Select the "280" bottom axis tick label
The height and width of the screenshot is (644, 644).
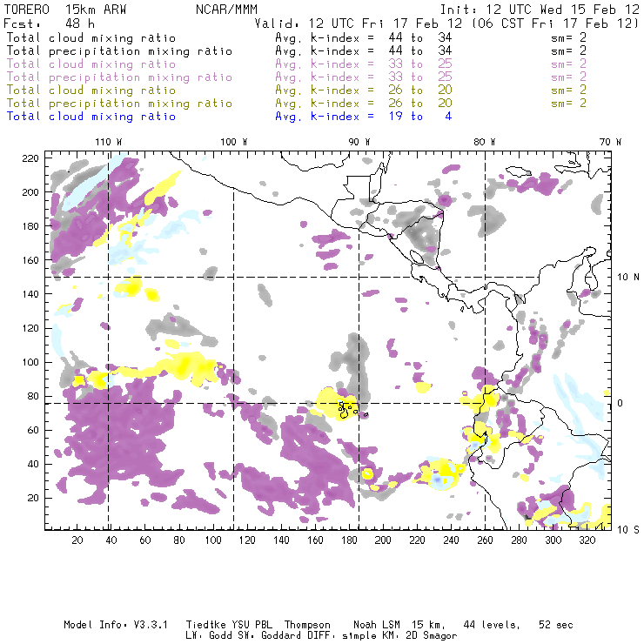(x=520, y=540)
